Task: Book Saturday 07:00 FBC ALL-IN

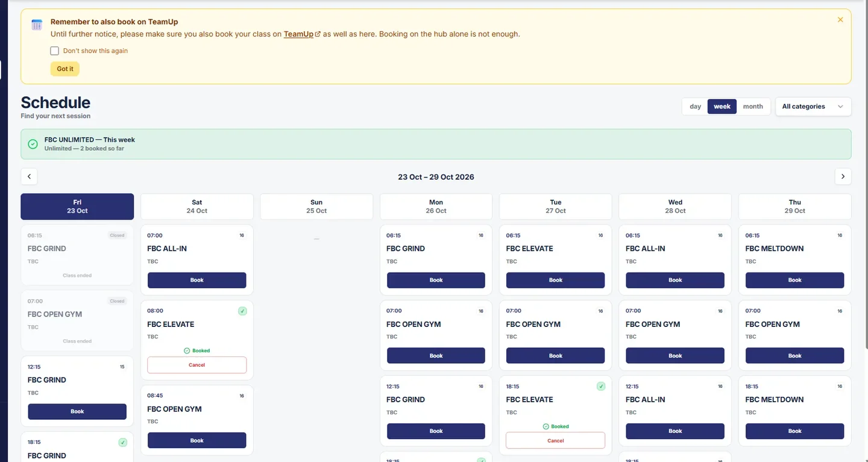Action: tap(197, 280)
